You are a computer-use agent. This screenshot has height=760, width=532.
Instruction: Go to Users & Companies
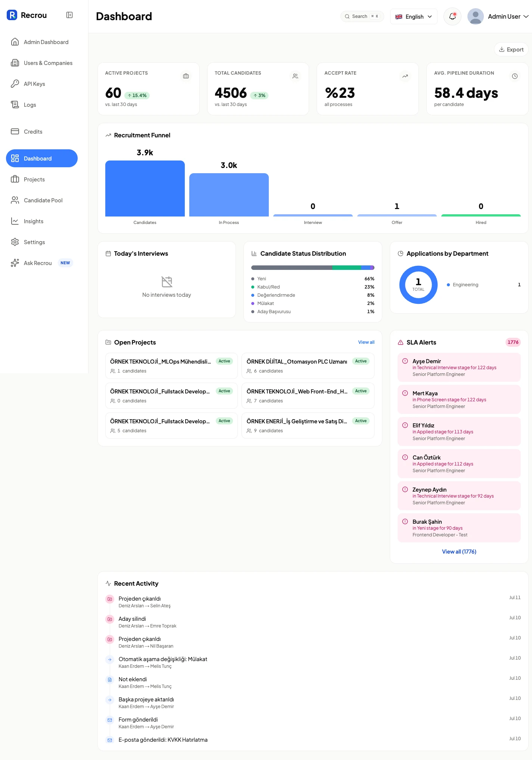pos(42,63)
